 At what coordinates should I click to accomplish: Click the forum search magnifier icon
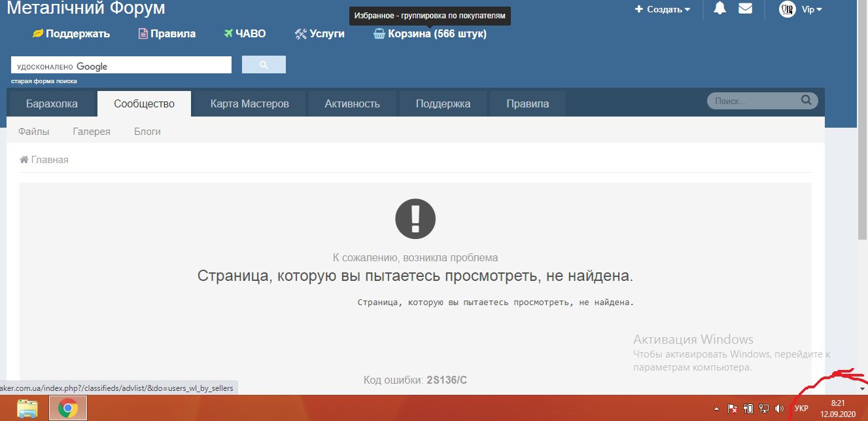click(806, 101)
